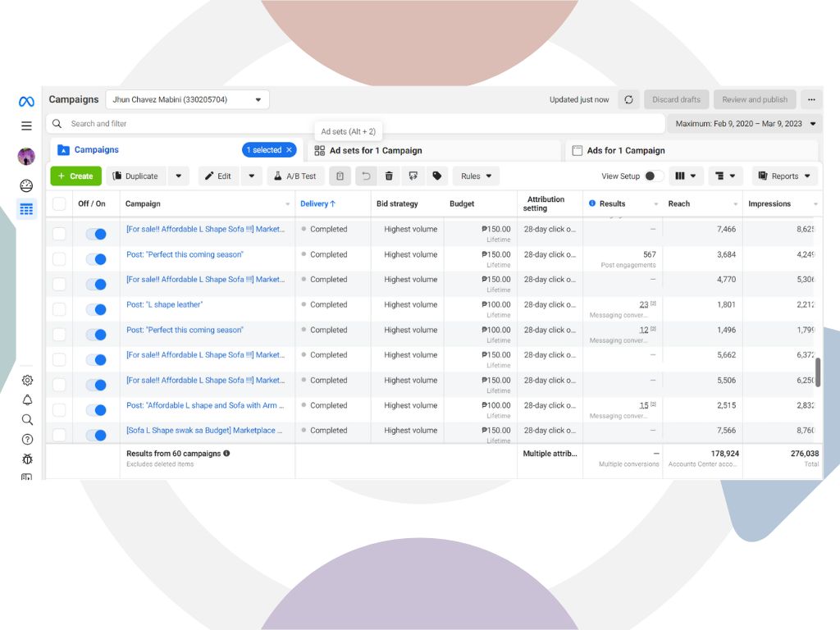Start an A/B Test

click(295, 176)
